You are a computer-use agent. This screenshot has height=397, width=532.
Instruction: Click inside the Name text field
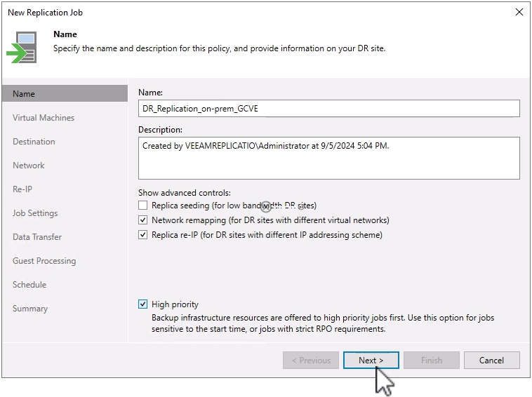tap(328, 108)
